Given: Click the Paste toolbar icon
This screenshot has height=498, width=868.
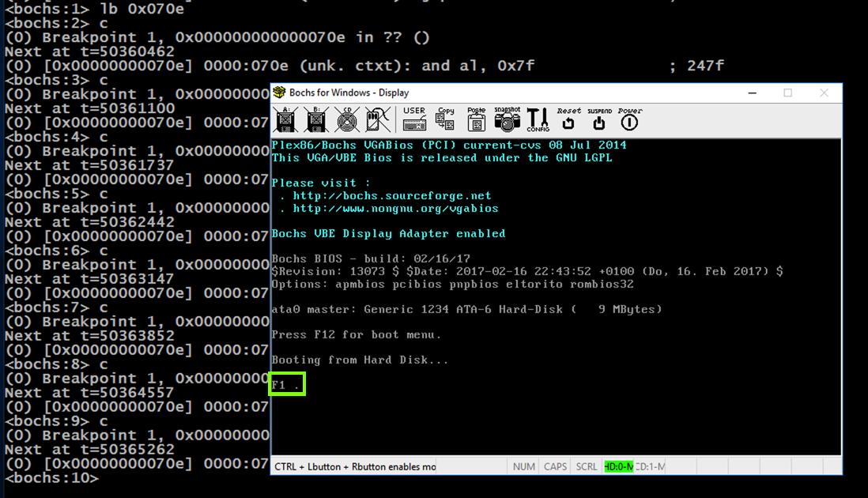Looking at the screenshot, I should coord(476,119).
